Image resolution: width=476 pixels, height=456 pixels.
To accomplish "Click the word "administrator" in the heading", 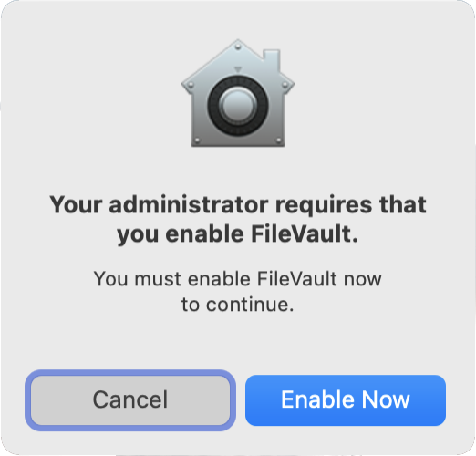I will (x=189, y=205).
